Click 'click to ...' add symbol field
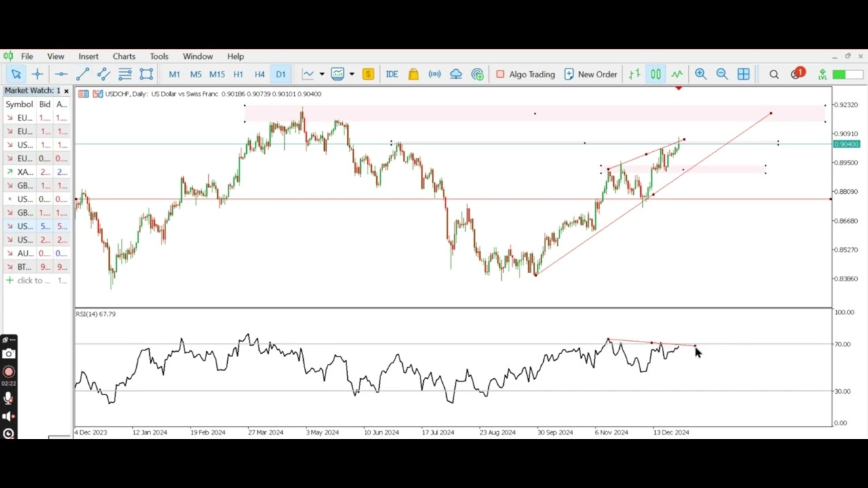 33,281
